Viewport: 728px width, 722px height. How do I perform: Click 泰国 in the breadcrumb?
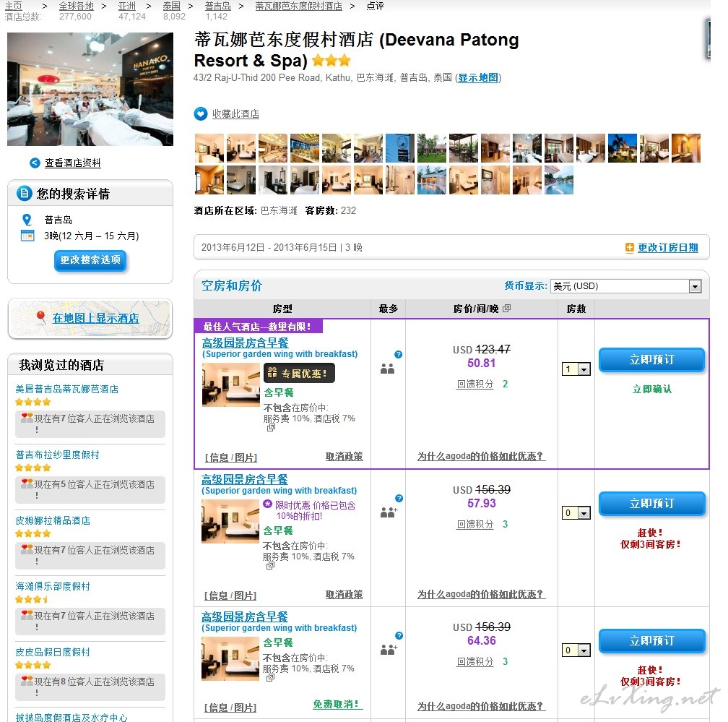[171, 6]
